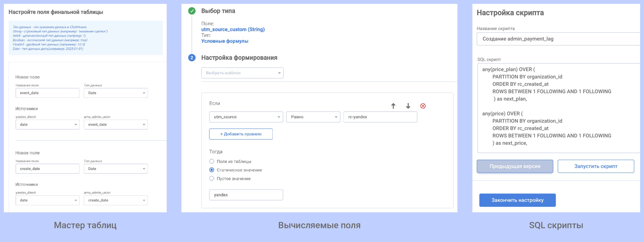Move the condition up with arrow icon
The image size is (644, 242).
click(x=393, y=106)
